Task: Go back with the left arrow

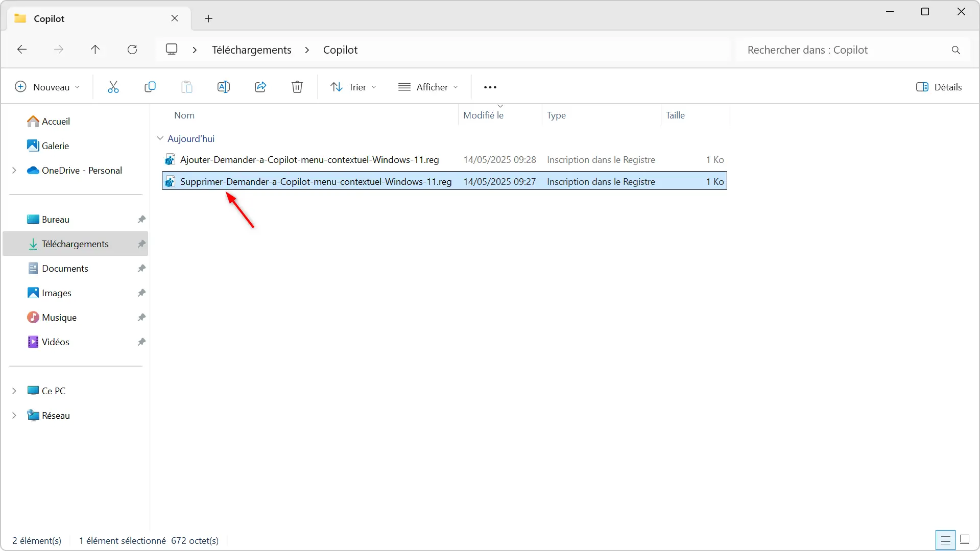Action: (22, 50)
